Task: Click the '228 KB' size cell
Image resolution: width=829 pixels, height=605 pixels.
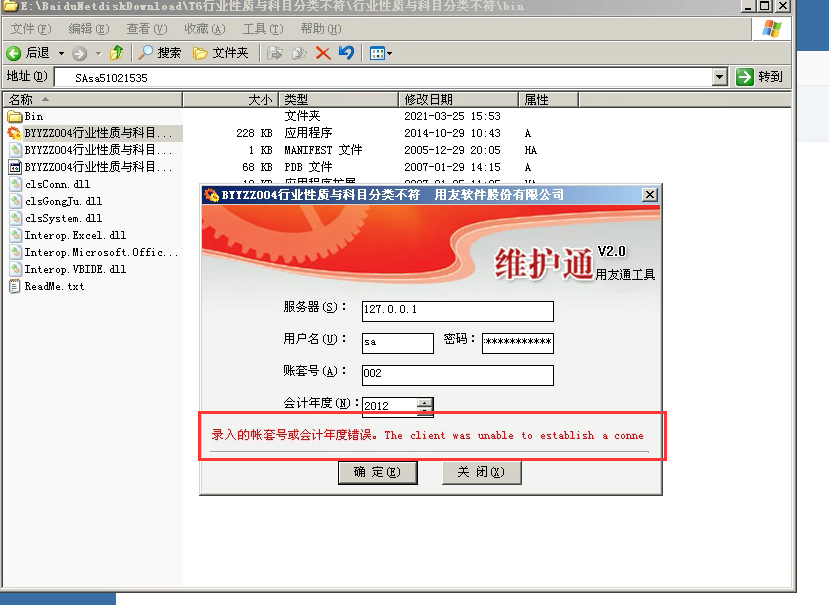Action: pos(254,133)
